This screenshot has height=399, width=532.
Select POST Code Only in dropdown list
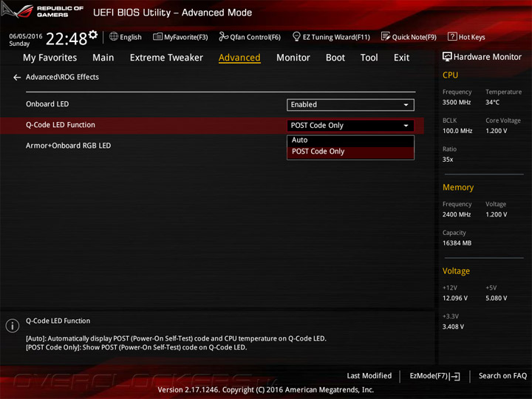[350, 151]
